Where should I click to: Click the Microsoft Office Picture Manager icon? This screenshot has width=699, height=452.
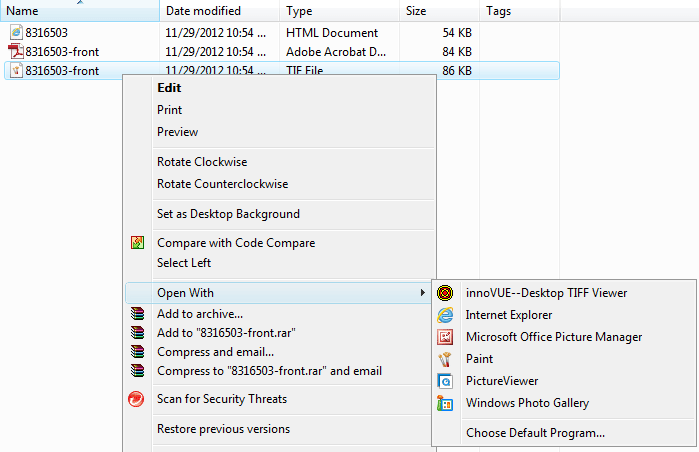(445, 337)
